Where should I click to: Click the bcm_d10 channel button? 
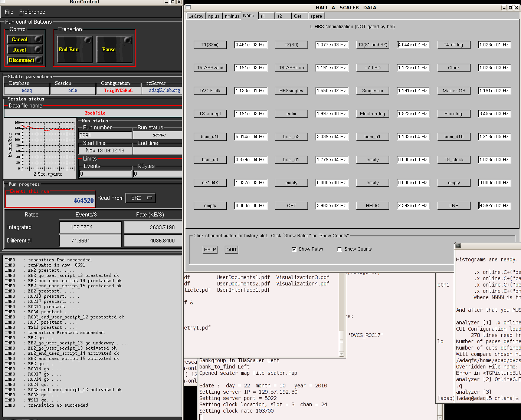(x=454, y=137)
